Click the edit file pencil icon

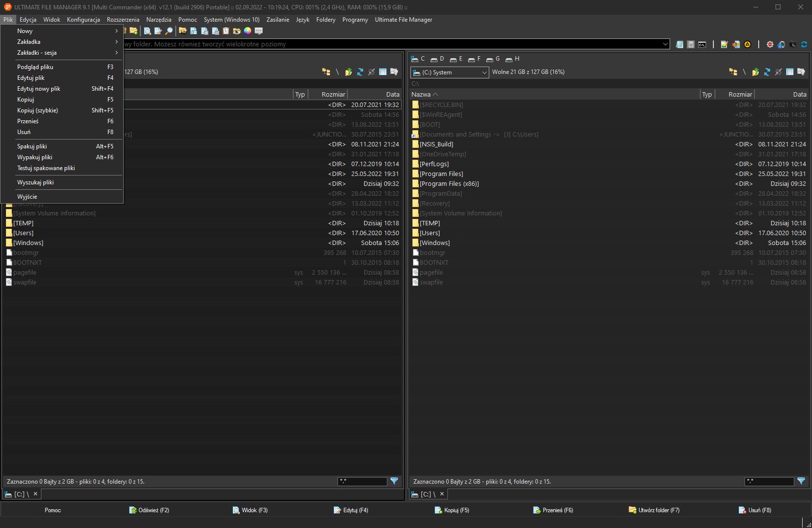[x=158, y=31]
